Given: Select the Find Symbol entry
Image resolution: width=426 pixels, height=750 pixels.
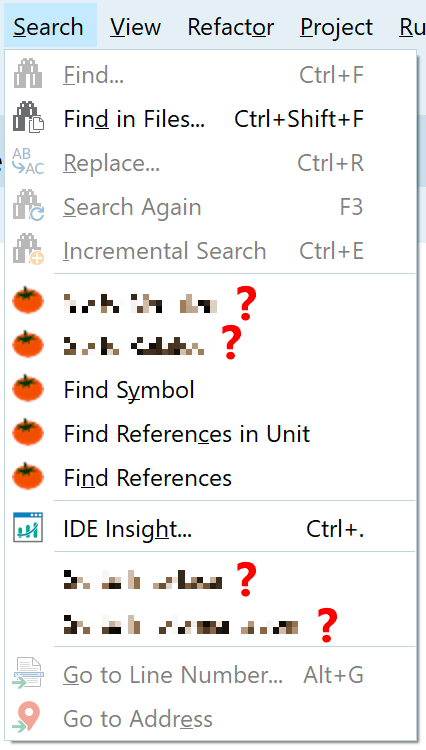Looking at the screenshot, I should (210, 389).
